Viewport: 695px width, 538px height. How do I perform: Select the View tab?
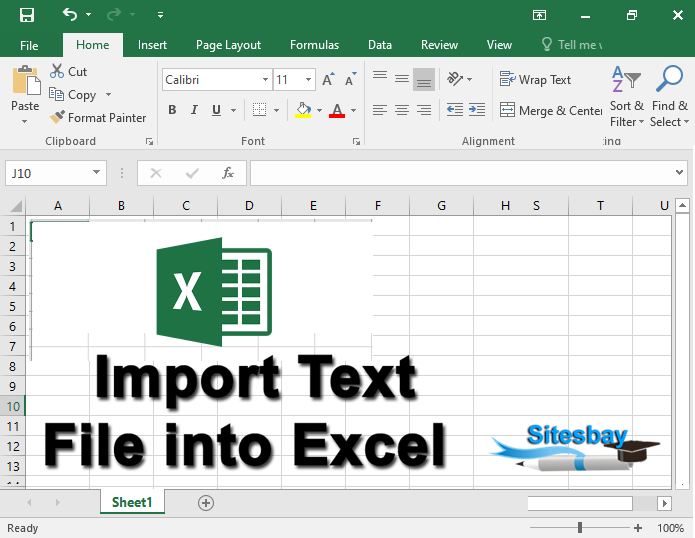tap(499, 45)
